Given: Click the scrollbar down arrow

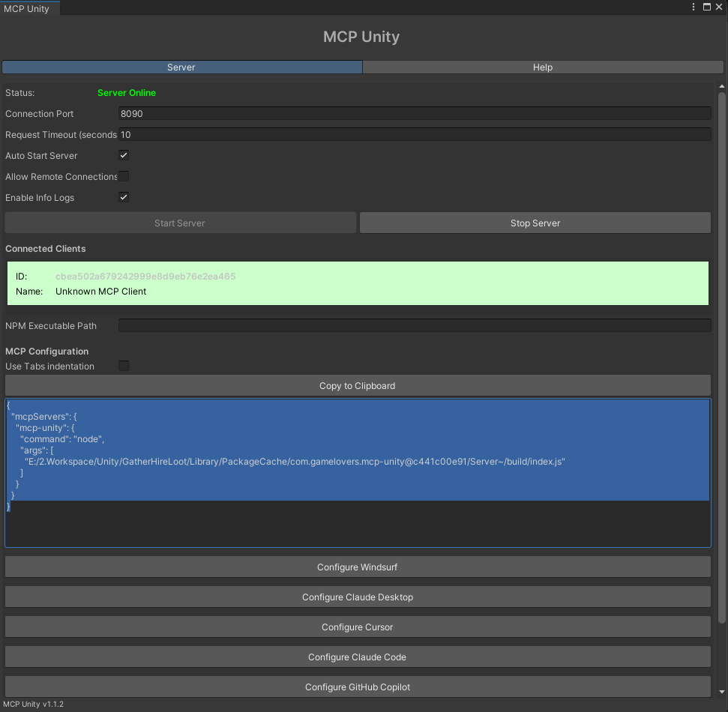Looking at the screenshot, I should 721,692.
